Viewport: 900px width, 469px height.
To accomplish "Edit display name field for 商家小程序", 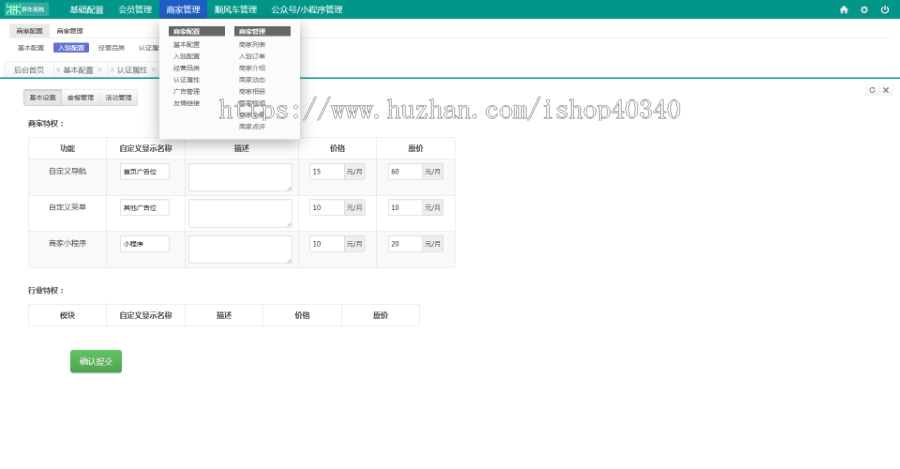I will pos(145,243).
